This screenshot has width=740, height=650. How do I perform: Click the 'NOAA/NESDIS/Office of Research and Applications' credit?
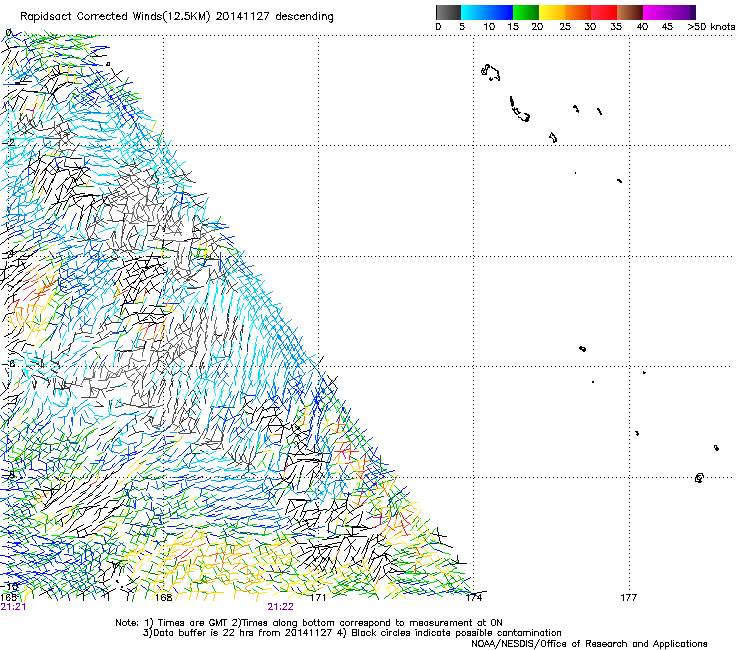coord(589,644)
